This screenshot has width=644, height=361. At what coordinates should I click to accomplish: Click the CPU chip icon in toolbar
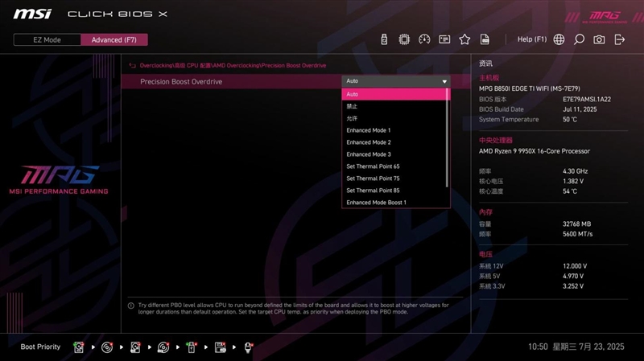tap(404, 39)
